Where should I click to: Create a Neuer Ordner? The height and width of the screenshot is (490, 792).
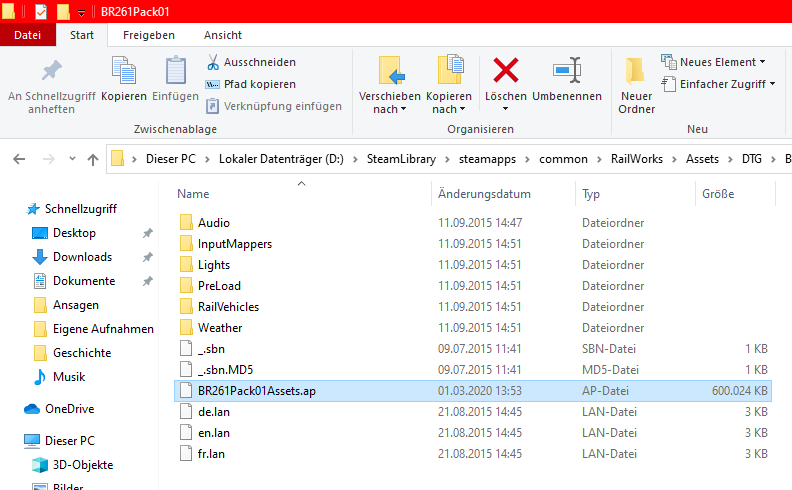click(636, 86)
